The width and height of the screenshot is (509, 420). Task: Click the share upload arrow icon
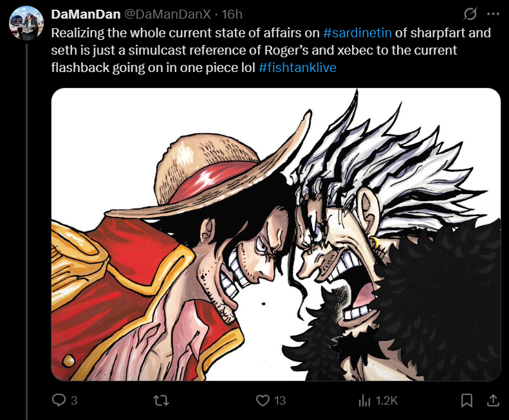click(x=493, y=400)
